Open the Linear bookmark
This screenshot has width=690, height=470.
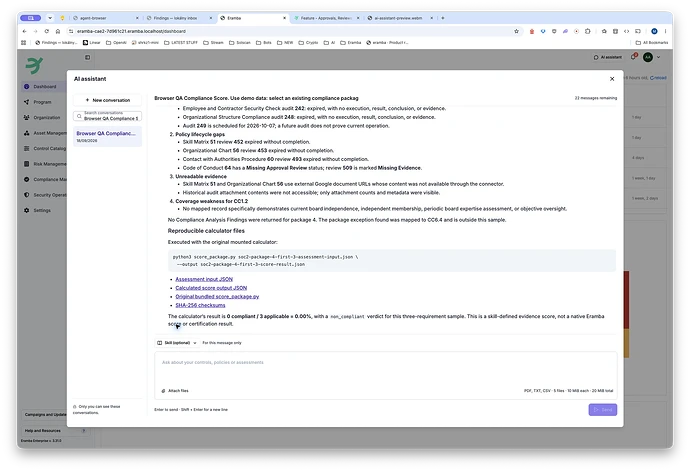tap(92, 43)
